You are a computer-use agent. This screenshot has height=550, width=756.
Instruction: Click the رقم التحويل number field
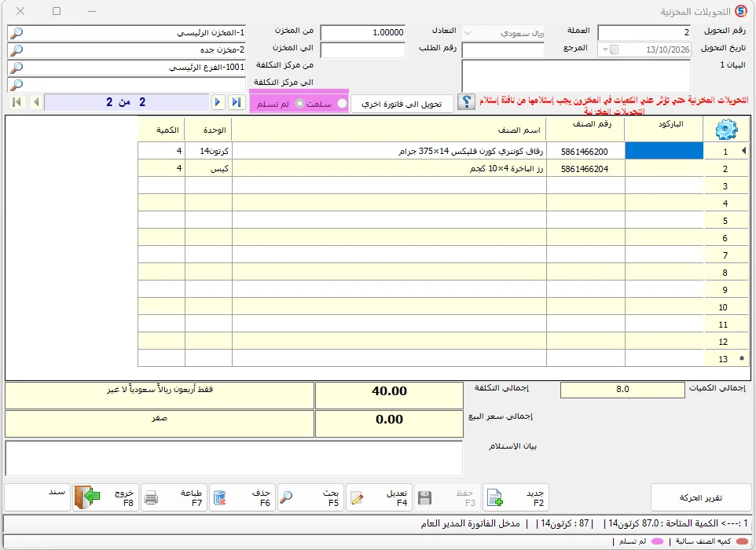pyautogui.click(x=644, y=33)
